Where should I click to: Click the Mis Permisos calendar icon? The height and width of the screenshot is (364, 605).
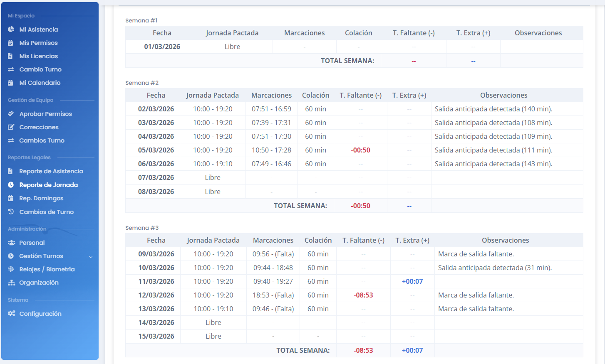pos(11,43)
